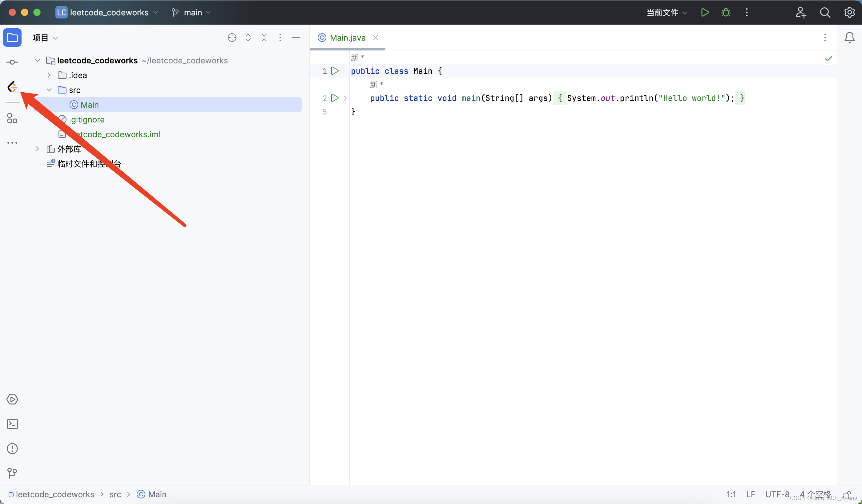Click the Run button in top toolbar
Screen dimensions: 862x504
[705, 13]
